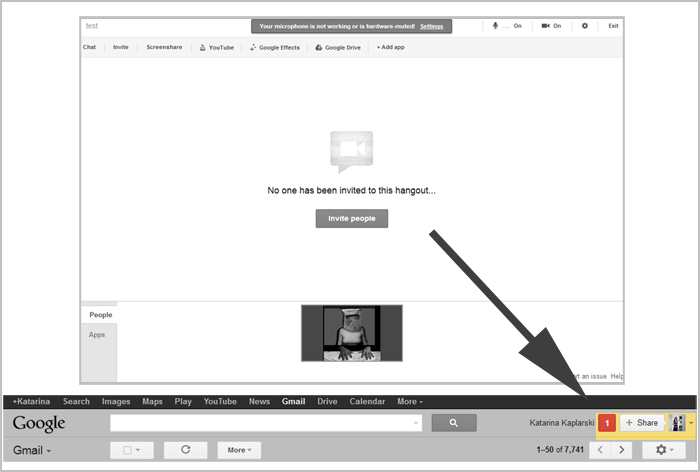700x472 pixels.
Task: Exit the hangout
Action: click(613, 26)
